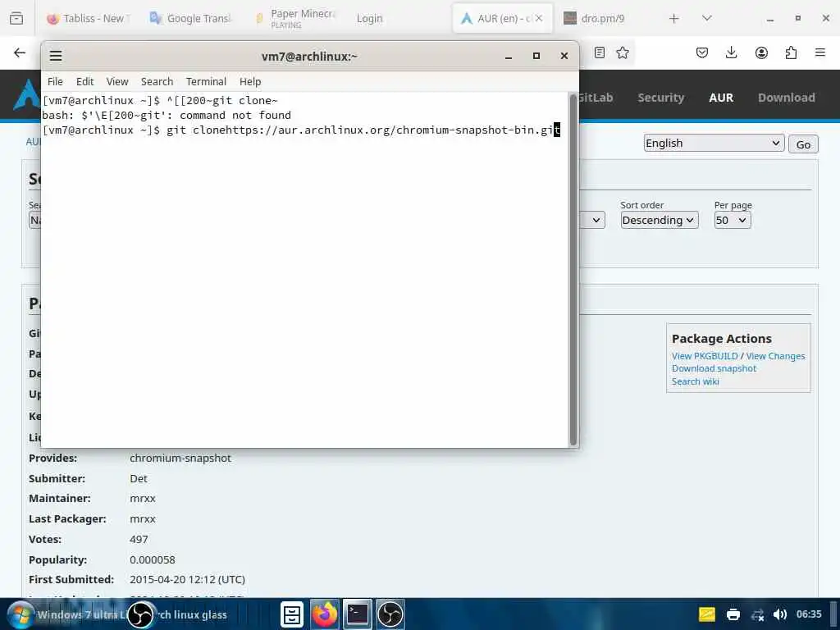
Task: Open the Windows-style start menu orb
Action: tap(20, 614)
